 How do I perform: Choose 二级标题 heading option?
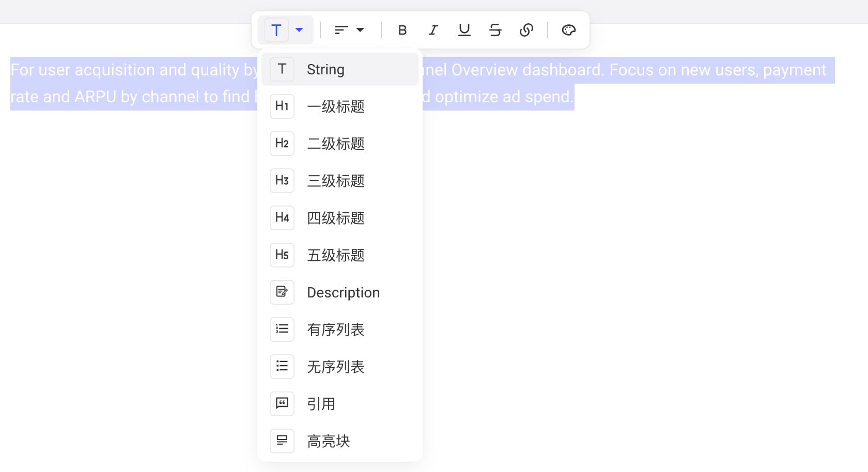[x=340, y=144]
